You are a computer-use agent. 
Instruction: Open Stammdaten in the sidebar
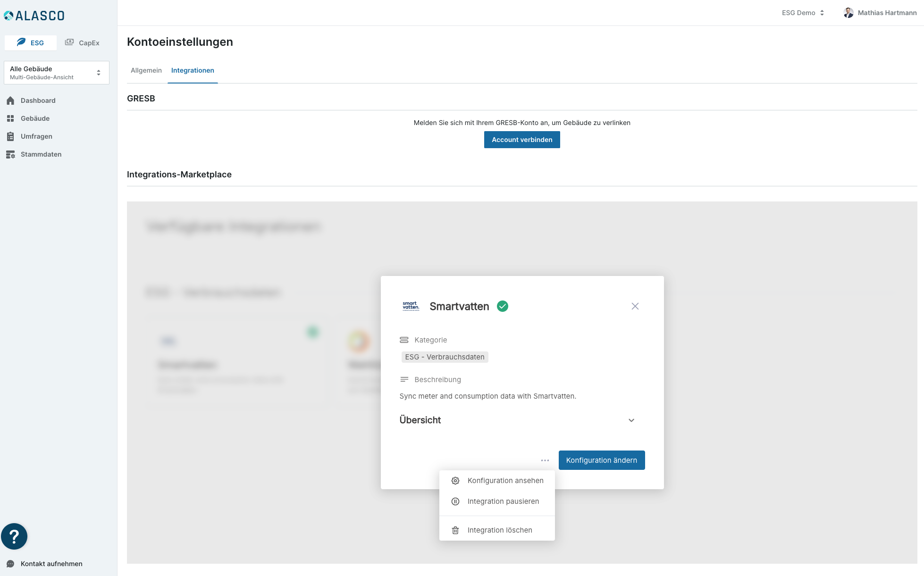tap(41, 154)
